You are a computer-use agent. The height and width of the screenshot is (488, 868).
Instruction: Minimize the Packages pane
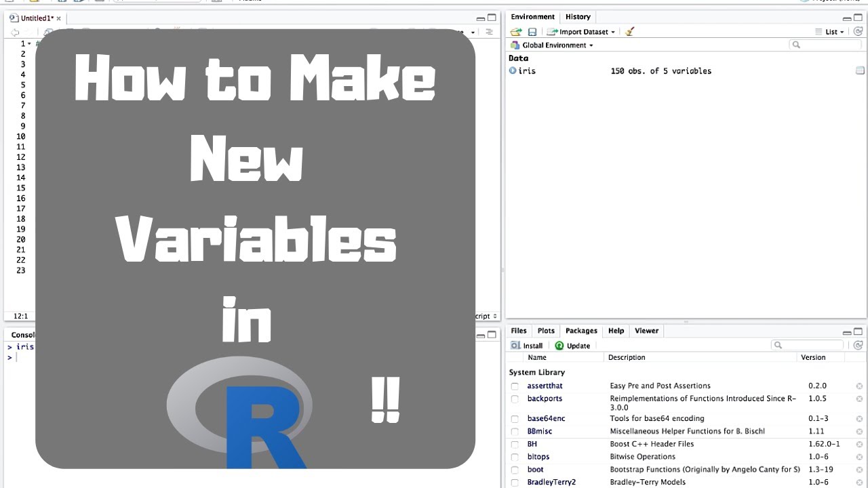tap(848, 332)
